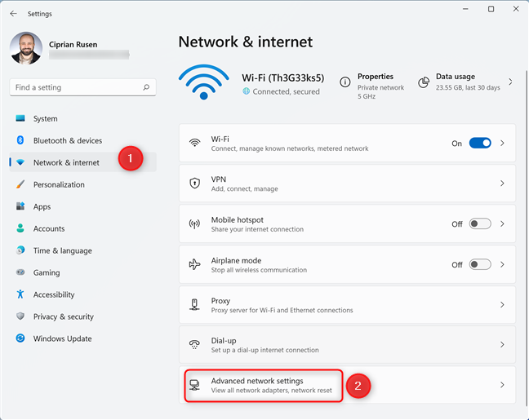
Task: Click the Data usage pie chart icon
Action: click(x=424, y=82)
